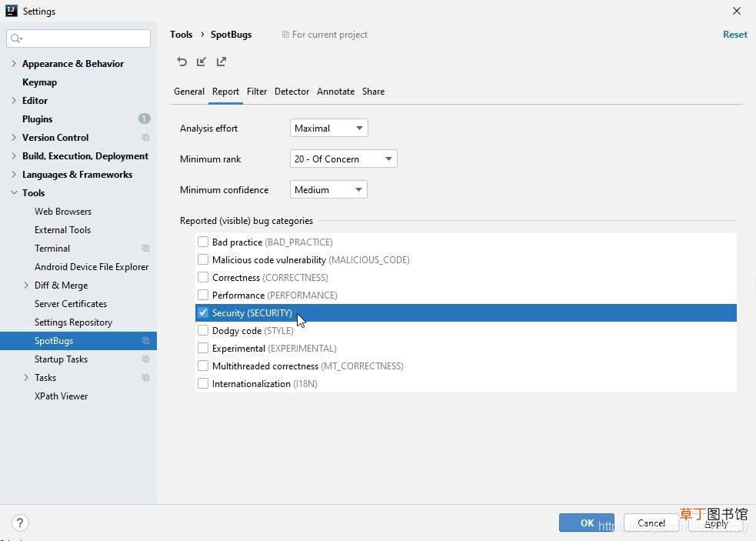
Task: Open Android Device File Explorer settings
Action: (x=91, y=267)
